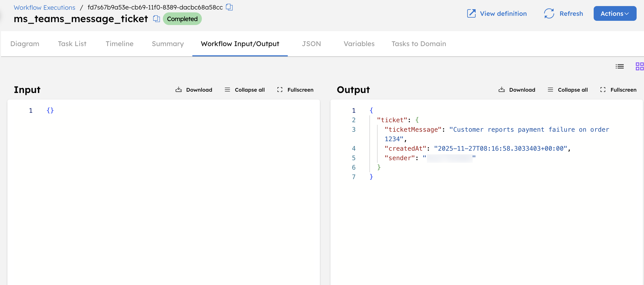Open the workflow definition

496,13
